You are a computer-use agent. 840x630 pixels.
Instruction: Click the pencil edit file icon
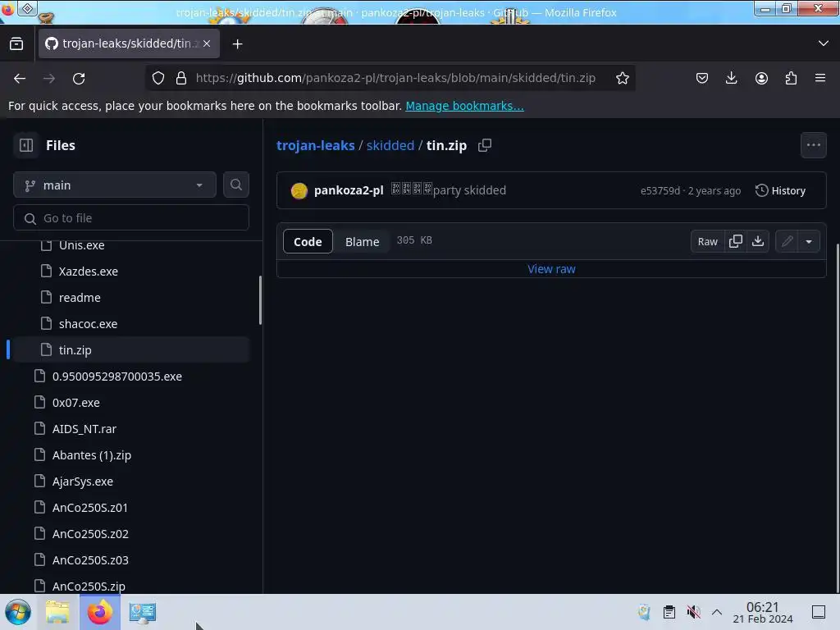click(x=787, y=241)
